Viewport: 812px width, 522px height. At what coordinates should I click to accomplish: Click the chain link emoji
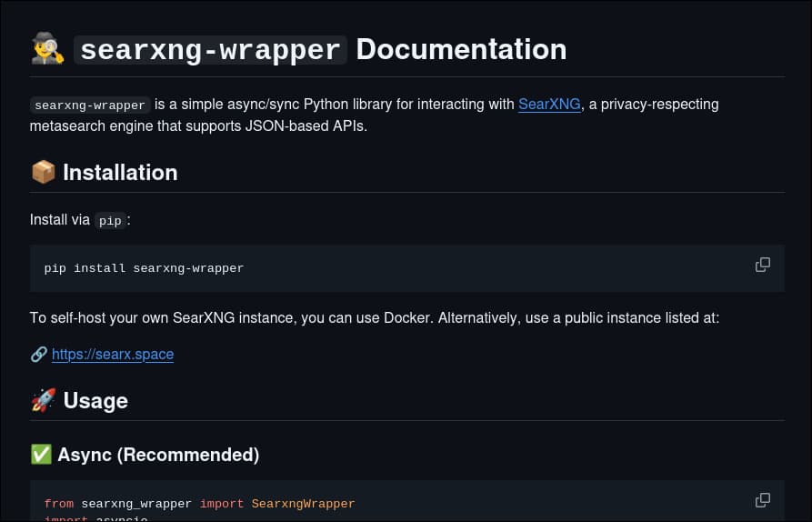pos(39,355)
